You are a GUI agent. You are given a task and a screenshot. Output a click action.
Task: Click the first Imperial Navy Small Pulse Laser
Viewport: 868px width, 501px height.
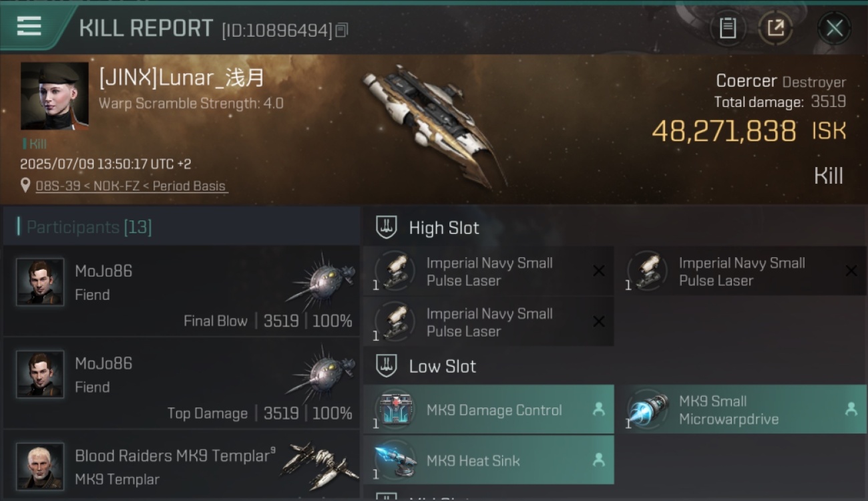pos(489,271)
